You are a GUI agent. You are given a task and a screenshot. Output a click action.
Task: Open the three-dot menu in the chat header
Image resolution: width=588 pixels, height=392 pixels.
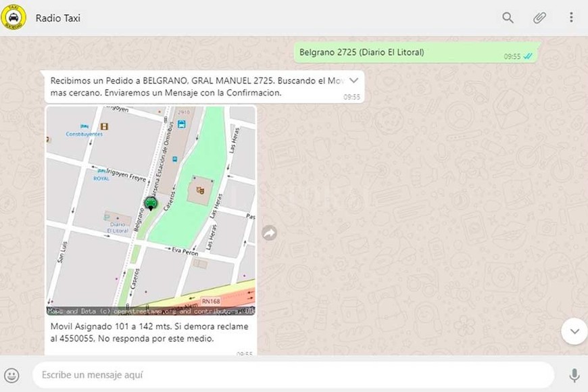[570, 18]
